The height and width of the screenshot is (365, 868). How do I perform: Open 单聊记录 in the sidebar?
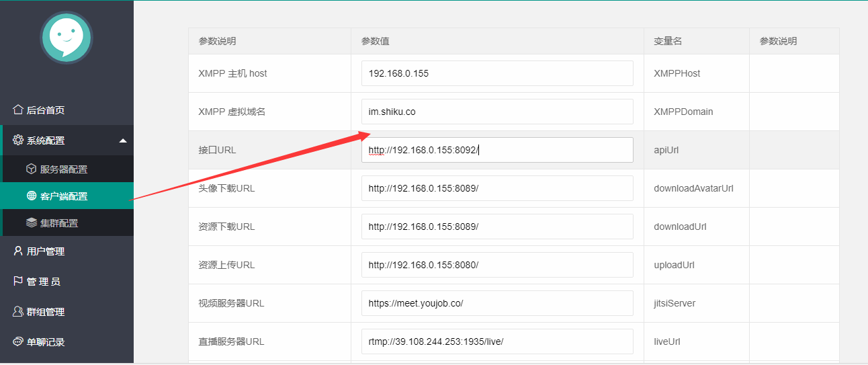pos(67,342)
